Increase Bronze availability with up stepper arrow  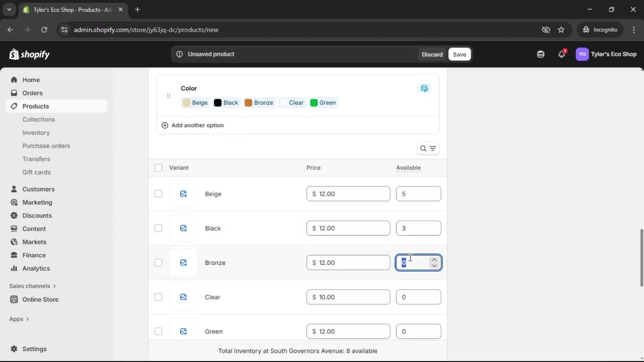[434, 259]
